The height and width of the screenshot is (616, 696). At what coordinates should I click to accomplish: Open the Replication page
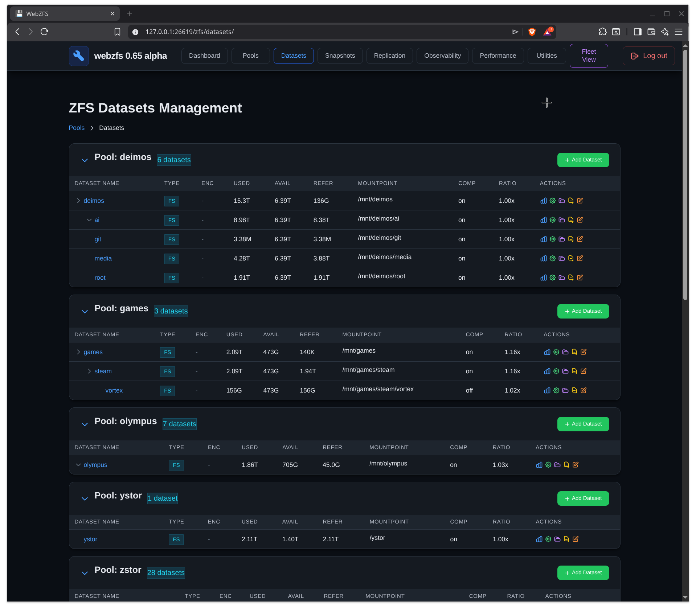click(389, 56)
